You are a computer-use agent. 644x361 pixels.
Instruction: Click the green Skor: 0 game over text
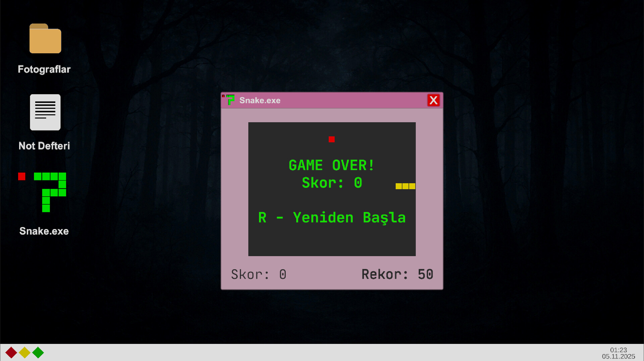(x=332, y=183)
